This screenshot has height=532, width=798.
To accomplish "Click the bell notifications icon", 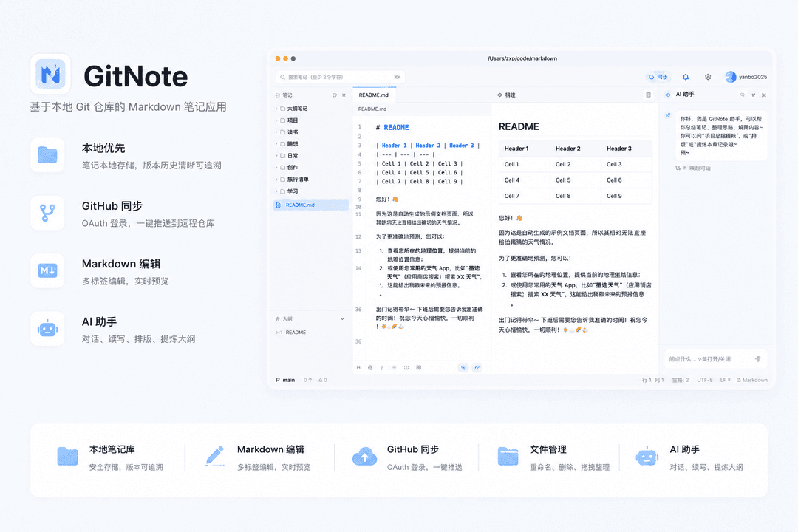I will coord(686,77).
